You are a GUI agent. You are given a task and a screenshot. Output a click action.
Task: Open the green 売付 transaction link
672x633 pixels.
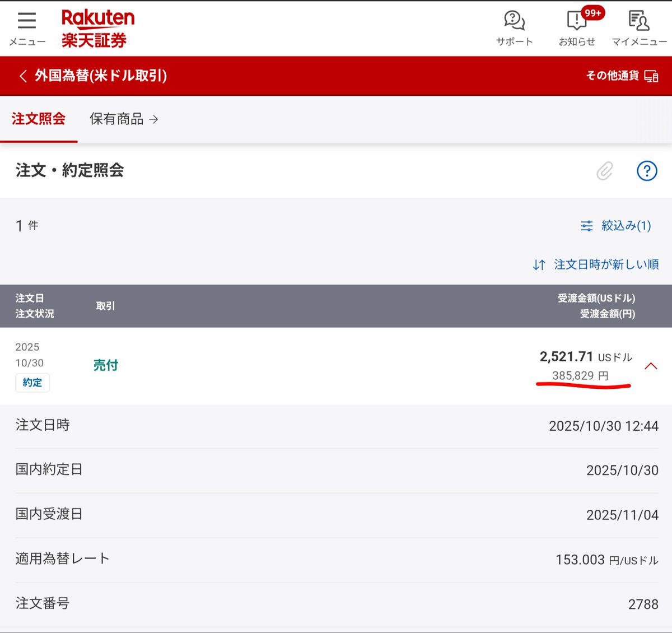coord(105,365)
